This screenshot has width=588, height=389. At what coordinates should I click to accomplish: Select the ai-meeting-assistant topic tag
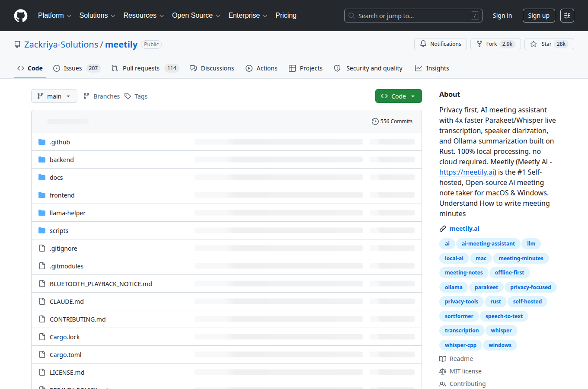coord(488,244)
